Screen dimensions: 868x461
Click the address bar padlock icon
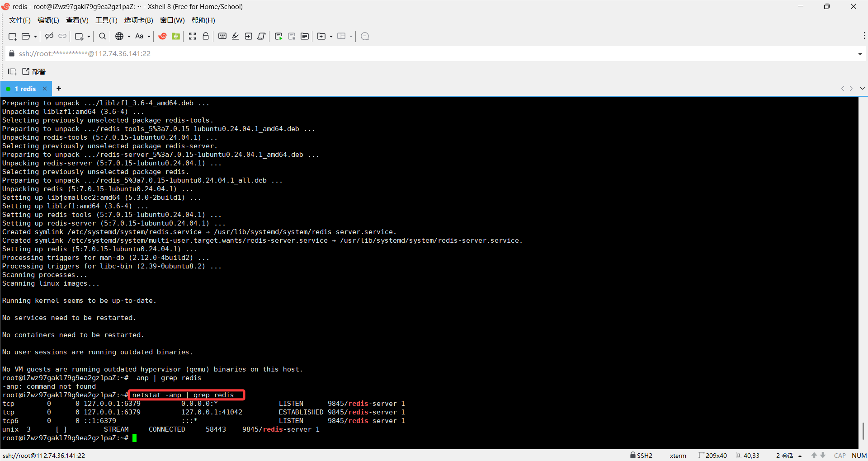[12, 53]
